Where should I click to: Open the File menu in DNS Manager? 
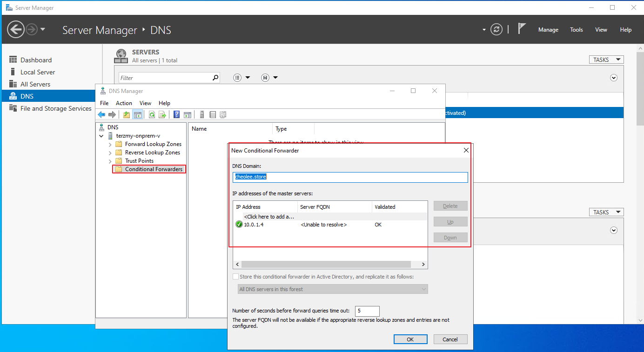click(x=104, y=103)
